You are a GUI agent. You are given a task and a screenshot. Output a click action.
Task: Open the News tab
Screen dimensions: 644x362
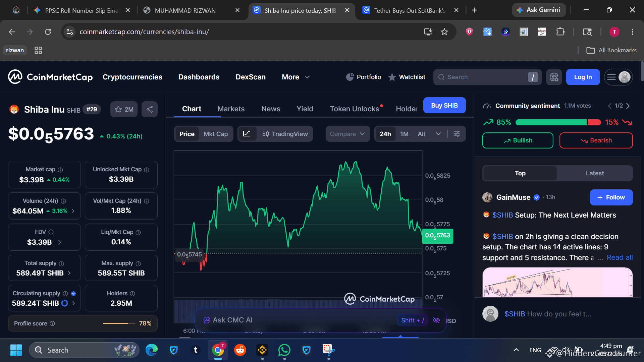[271, 109]
